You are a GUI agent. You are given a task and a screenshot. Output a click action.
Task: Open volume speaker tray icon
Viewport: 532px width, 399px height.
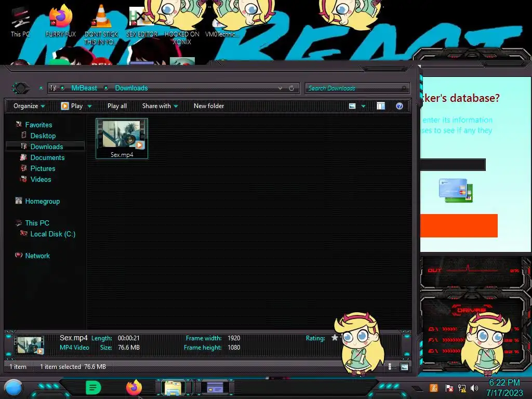coord(474,388)
